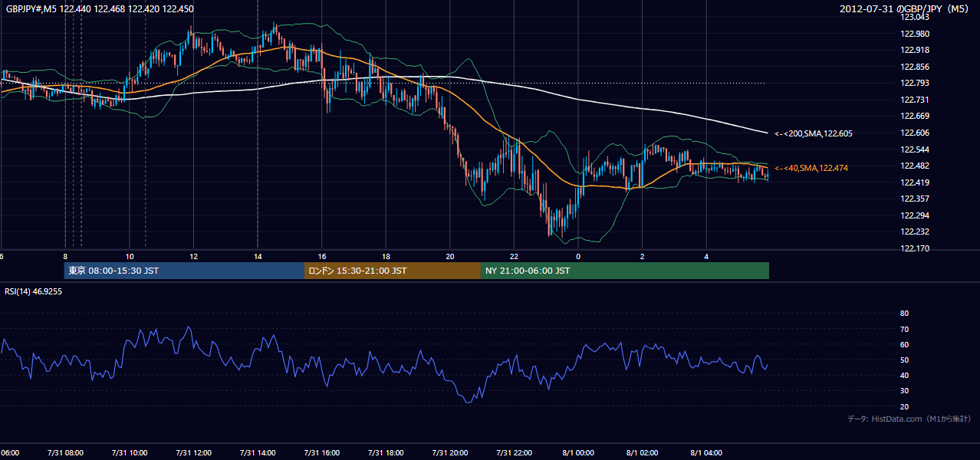Click the データ: HistData.com source credit
The width and height of the screenshot is (980, 460).
click(909, 419)
